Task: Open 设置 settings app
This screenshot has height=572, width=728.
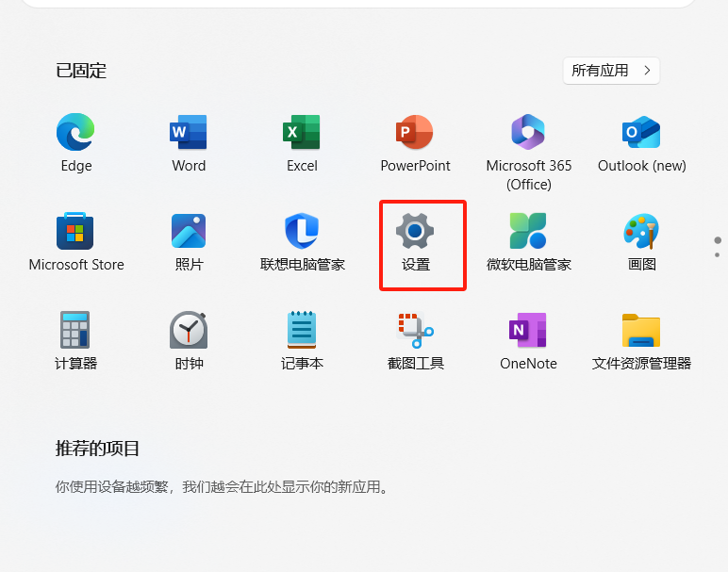Action: tap(415, 242)
